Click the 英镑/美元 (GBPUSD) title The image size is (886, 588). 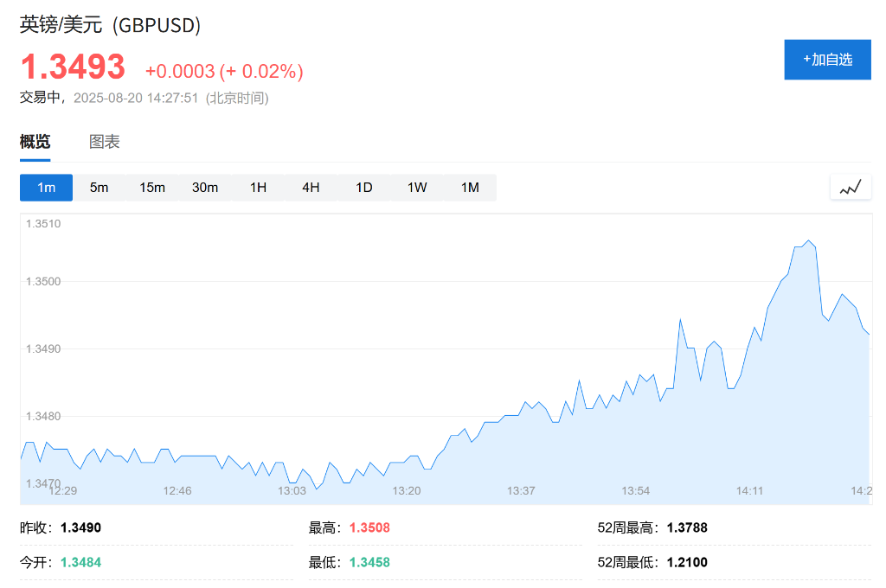110,25
